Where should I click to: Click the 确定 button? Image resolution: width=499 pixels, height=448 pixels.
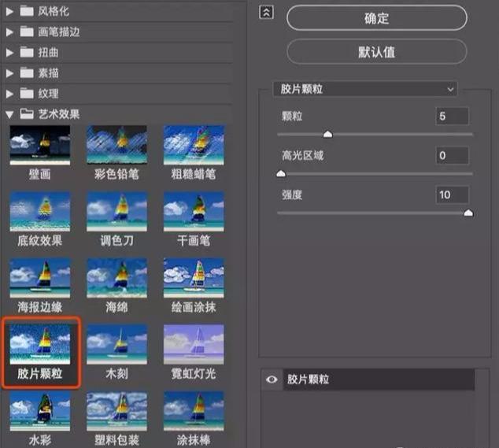377,18
